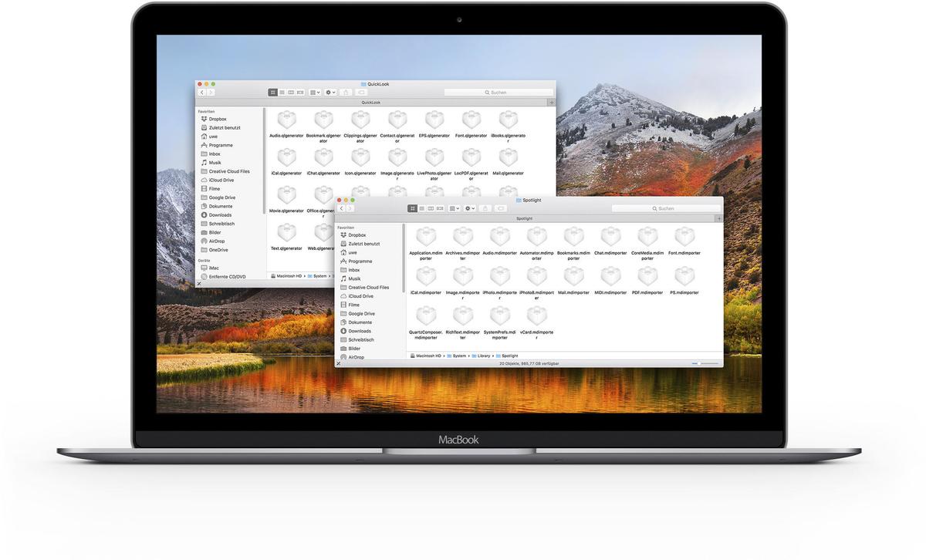This screenshot has width=926, height=560.
Task: Select Font.mdimporter file icon
Action: [685, 237]
